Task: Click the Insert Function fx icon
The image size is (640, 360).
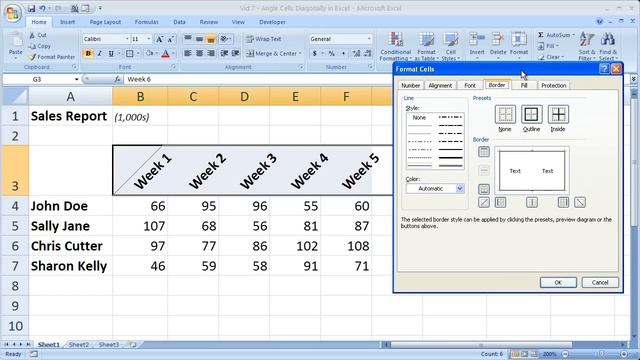Action: tap(117, 79)
